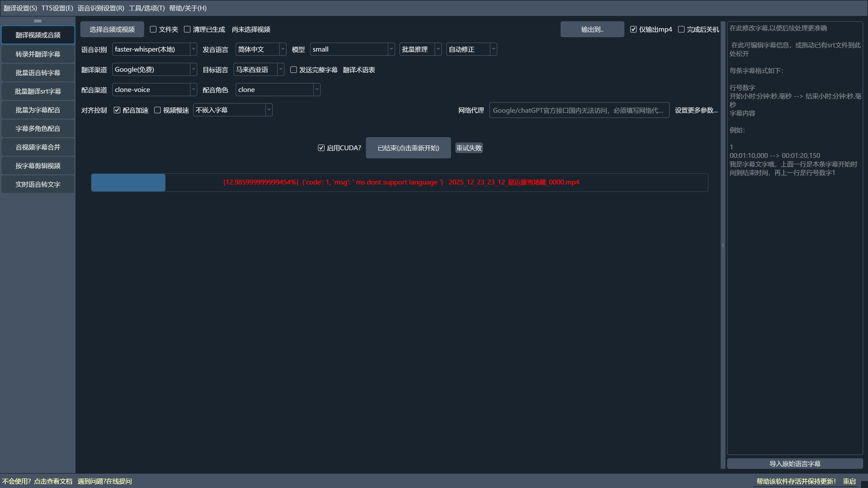Click the 网络代理 proxy input field
Screen dimensions: 868x488
coord(579,111)
